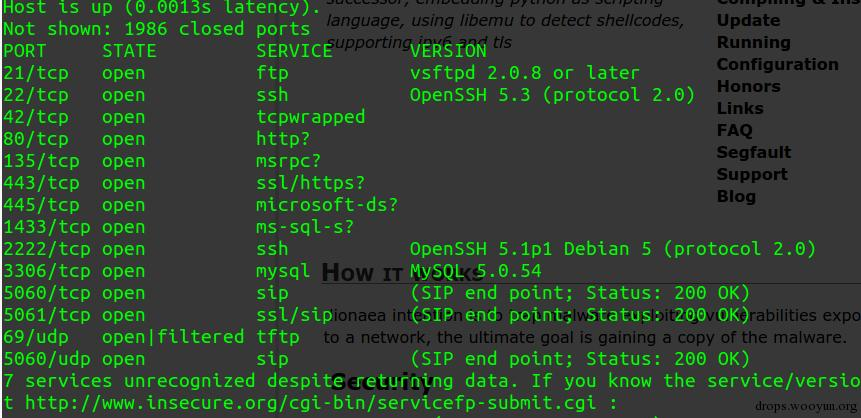Screen dimensions: 861x418
Task: Select the Honors sidebar link
Action: pos(748,87)
